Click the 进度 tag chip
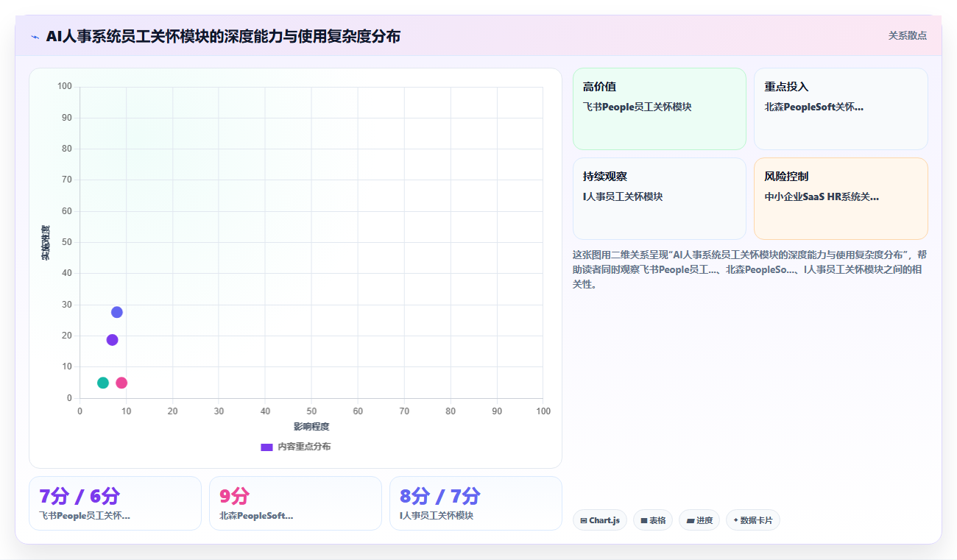Viewport: 957px width, 560px height. [699, 520]
